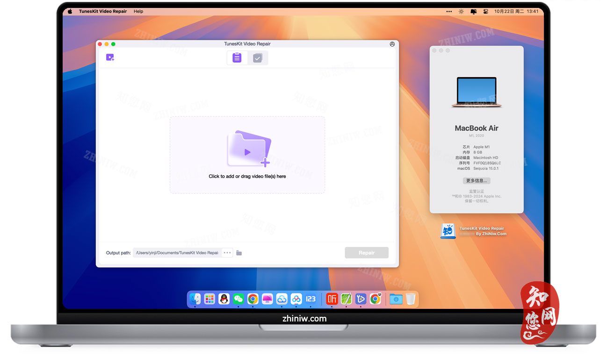Open the Help menu
This screenshot has height=364, width=607.
[x=138, y=11]
